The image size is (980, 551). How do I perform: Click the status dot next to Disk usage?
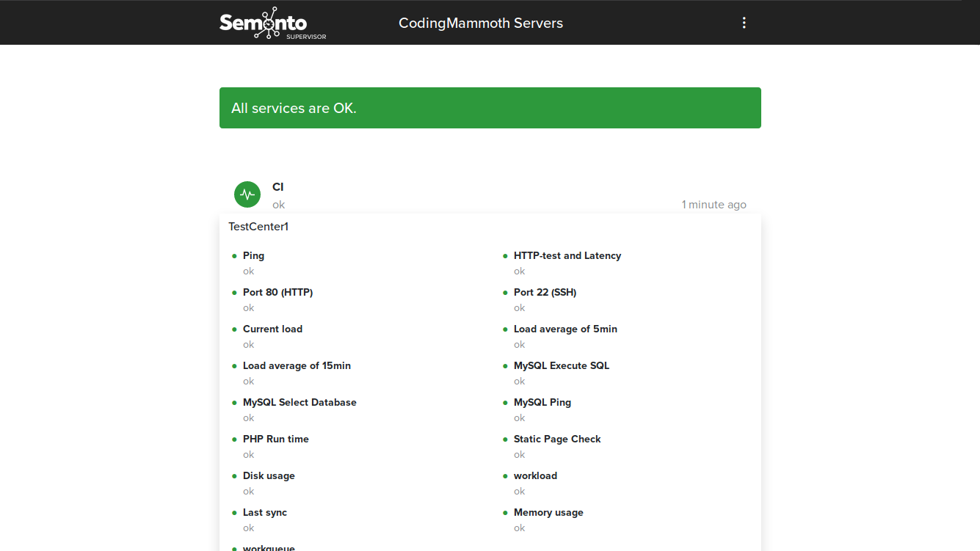(x=235, y=475)
